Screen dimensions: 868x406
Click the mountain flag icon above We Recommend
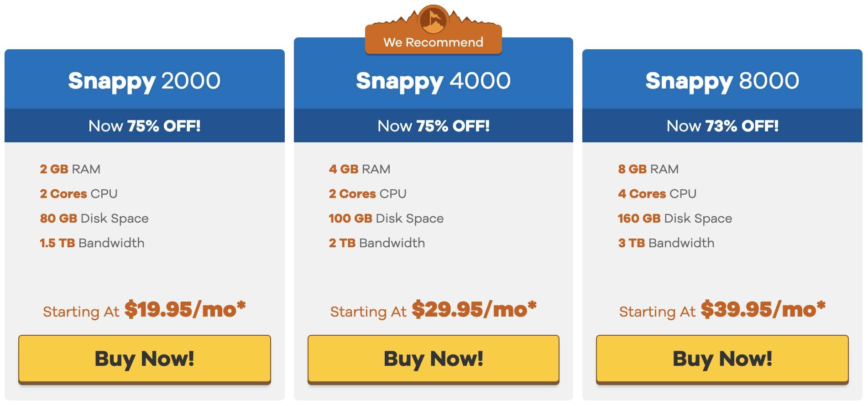coord(433,19)
